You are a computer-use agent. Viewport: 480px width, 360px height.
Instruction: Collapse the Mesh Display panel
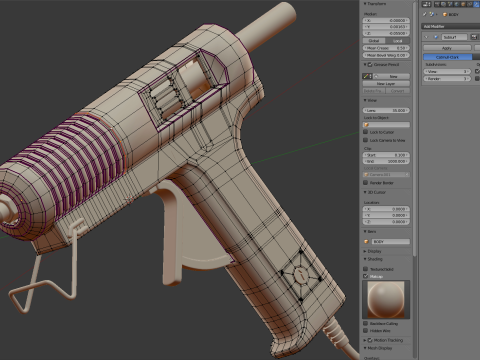(x=365, y=348)
